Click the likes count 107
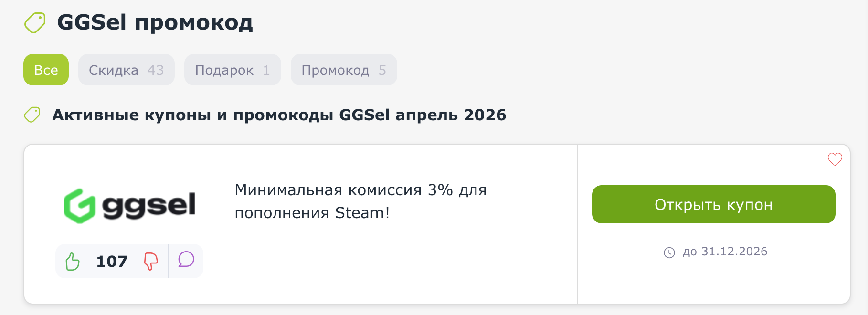 (x=111, y=261)
